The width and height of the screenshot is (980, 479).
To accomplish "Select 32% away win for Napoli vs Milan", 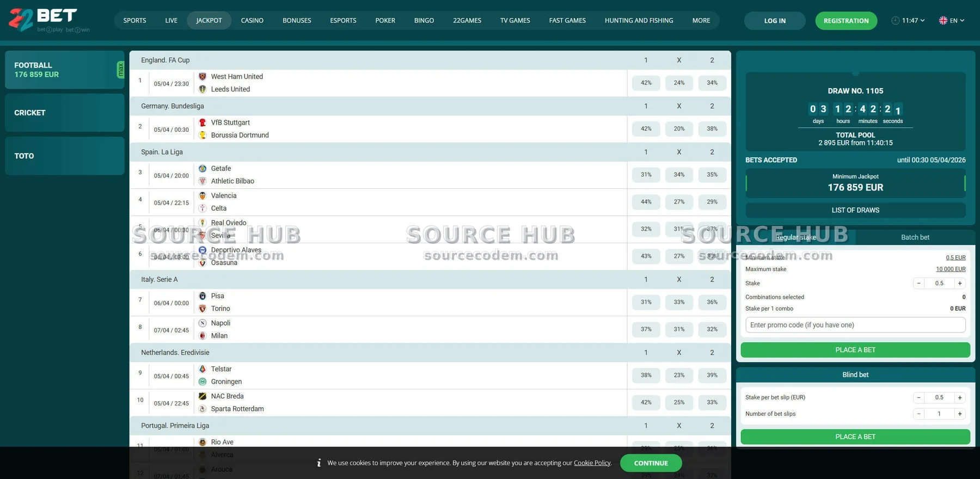I will 712,329.
